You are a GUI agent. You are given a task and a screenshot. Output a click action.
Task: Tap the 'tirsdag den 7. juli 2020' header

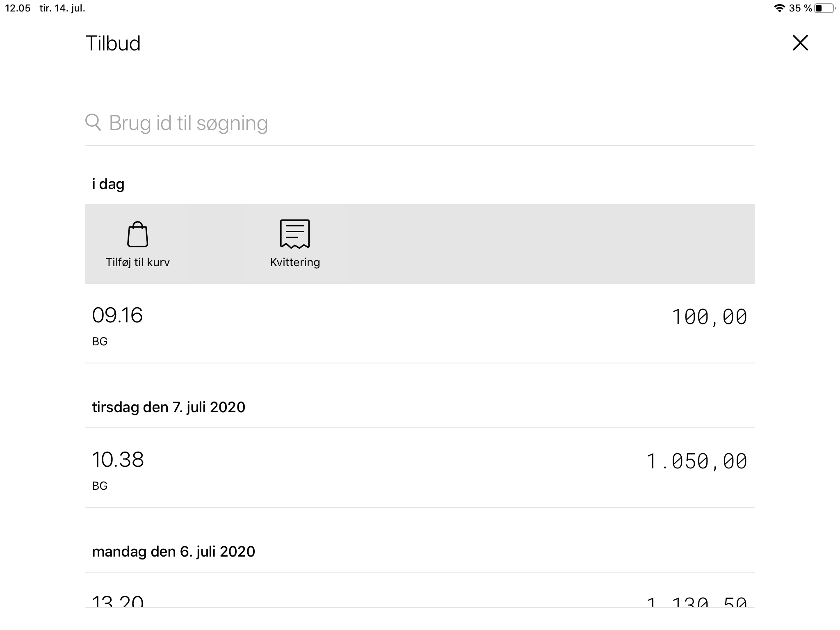click(169, 407)
